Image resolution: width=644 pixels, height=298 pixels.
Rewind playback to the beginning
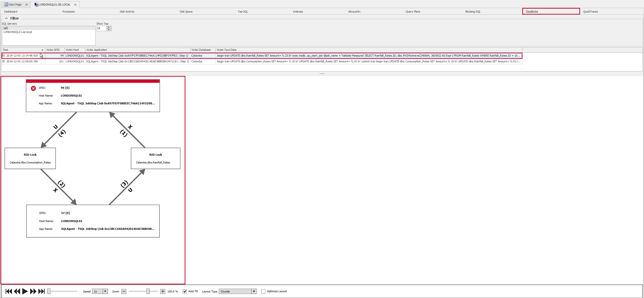pos(9,291)
